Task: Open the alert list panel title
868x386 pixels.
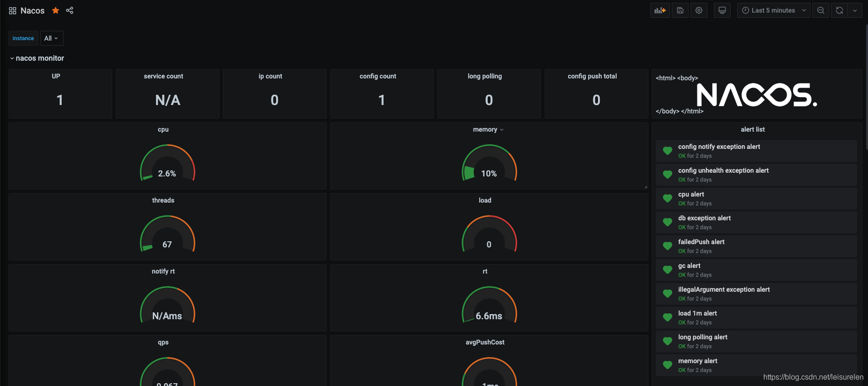Action: [753, 129]
